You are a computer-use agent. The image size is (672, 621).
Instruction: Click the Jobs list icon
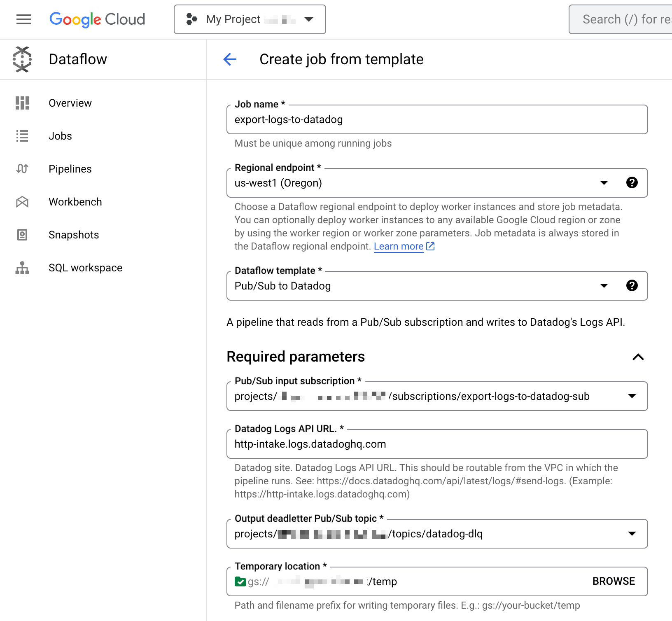(22, 136)
